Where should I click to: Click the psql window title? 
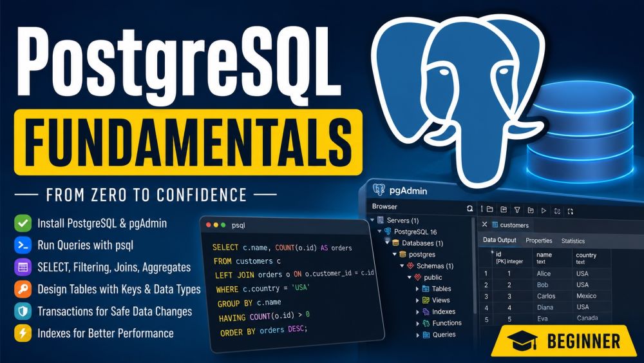(239, 225)
